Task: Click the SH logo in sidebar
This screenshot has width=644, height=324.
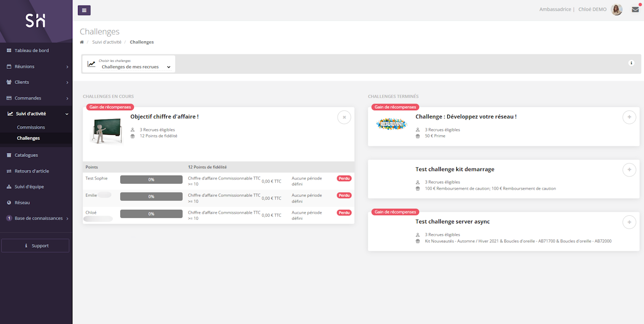Action: pyautogui.click(x=36, y=21)
